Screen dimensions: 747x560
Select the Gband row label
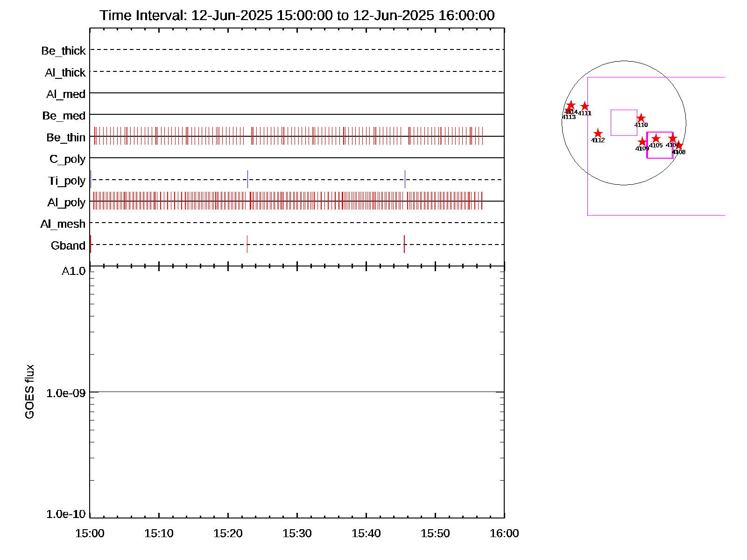[x=68, y=245]
